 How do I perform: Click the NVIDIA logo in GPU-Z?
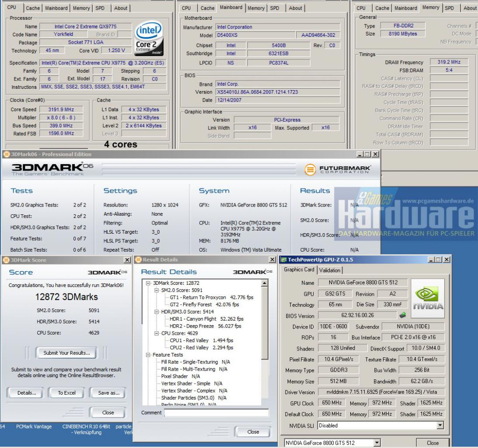pos(428,298)
